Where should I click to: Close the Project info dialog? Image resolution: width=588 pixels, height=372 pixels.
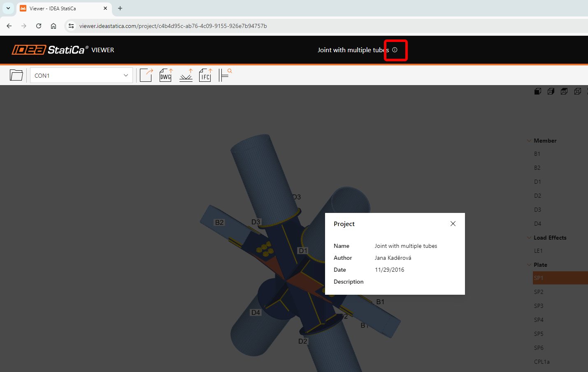tap(453, 224)
